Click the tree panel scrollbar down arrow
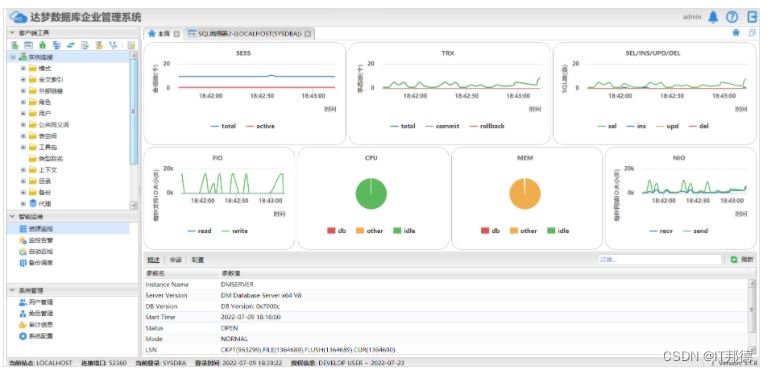Image resolution: width=768 pixels, height=372 pixels. pyautogui.click(x=134, y=205)
